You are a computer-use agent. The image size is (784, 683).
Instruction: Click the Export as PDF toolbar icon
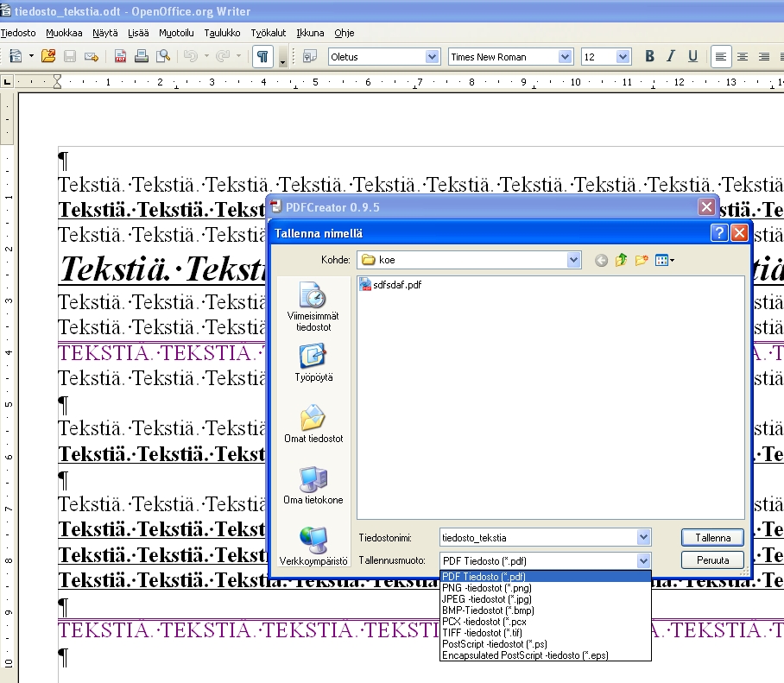[121, 57]
